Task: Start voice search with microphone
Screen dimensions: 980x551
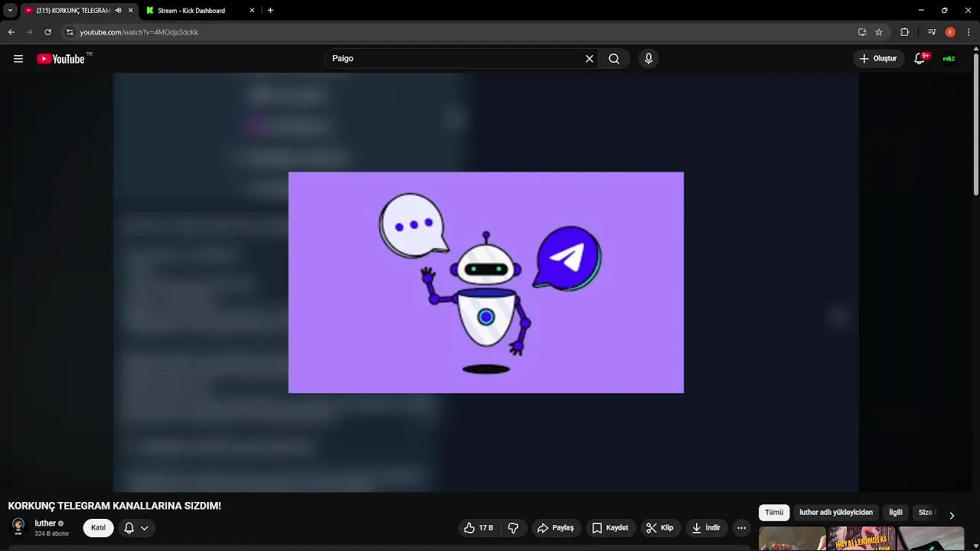Action: click(648, 59)
